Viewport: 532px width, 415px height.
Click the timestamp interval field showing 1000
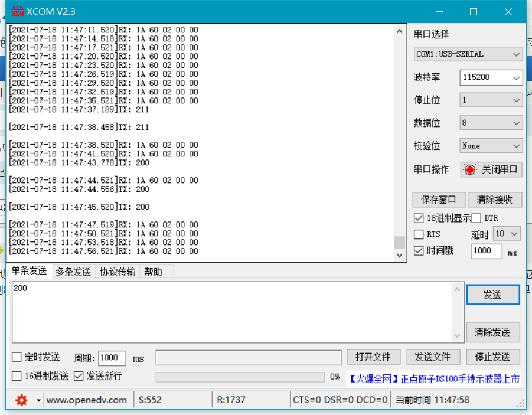click(x=487, y=251)
